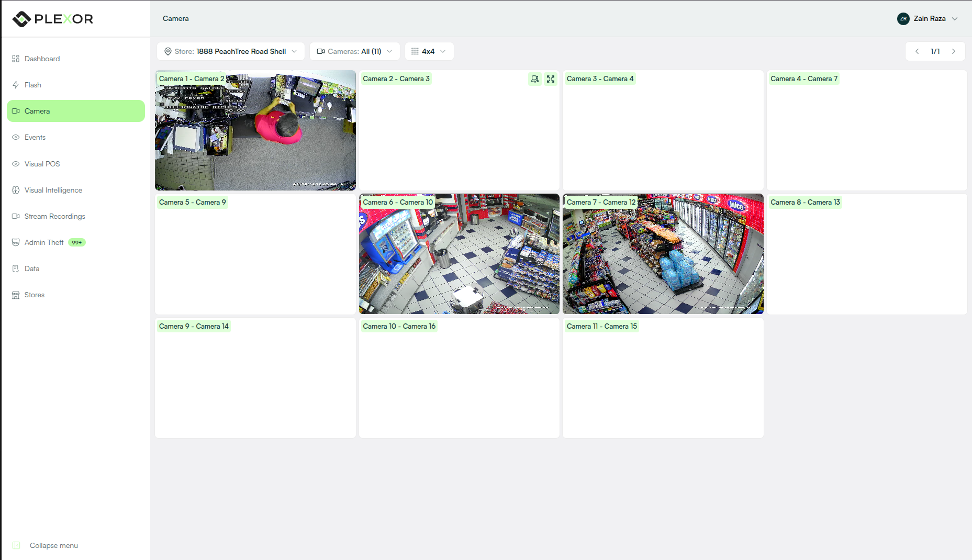Image resolution: width=972 pixels, height=560 pixels.
Task: Open Visual Intelligence
Action: coord(76,190)
